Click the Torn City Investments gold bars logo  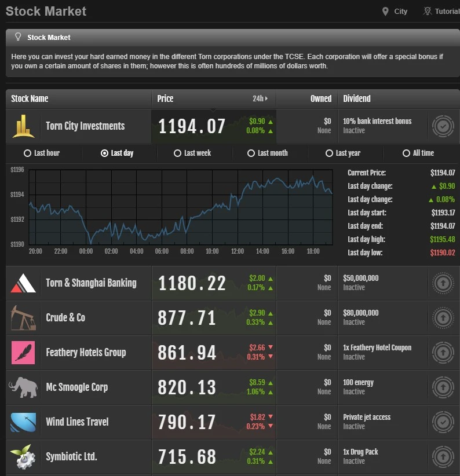click(x=23, y=126)
